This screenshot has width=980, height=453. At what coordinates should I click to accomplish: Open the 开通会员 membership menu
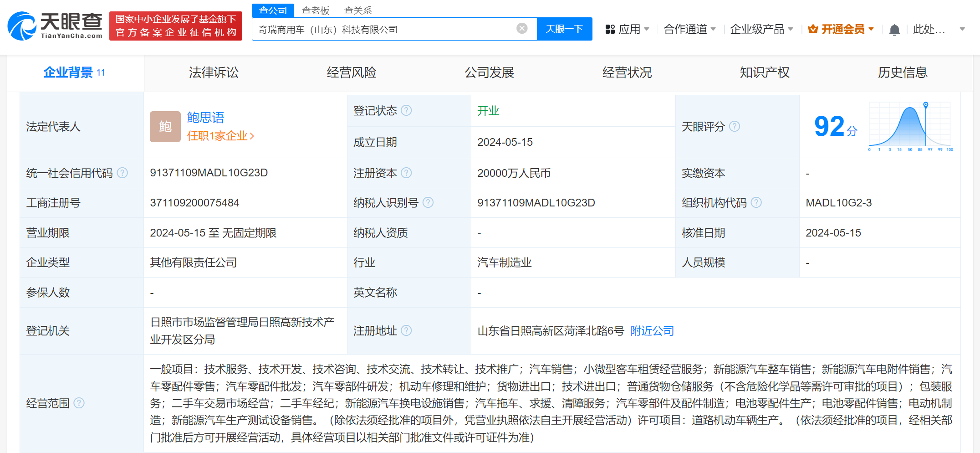[841, 30]
